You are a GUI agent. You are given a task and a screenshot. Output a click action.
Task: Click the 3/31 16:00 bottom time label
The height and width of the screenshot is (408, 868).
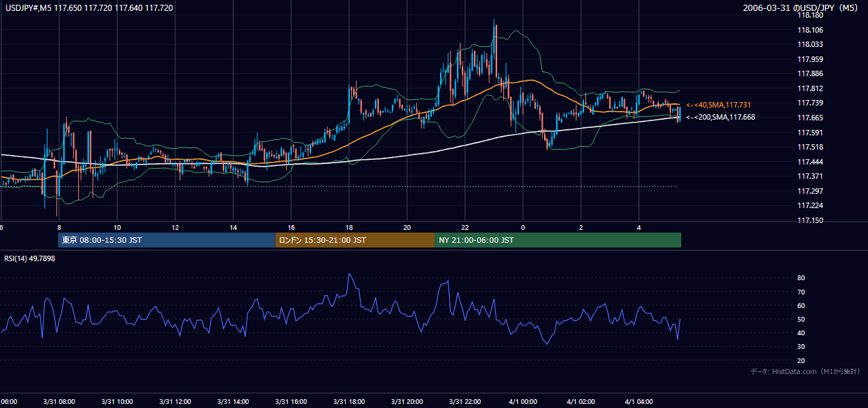pos(291,402)
